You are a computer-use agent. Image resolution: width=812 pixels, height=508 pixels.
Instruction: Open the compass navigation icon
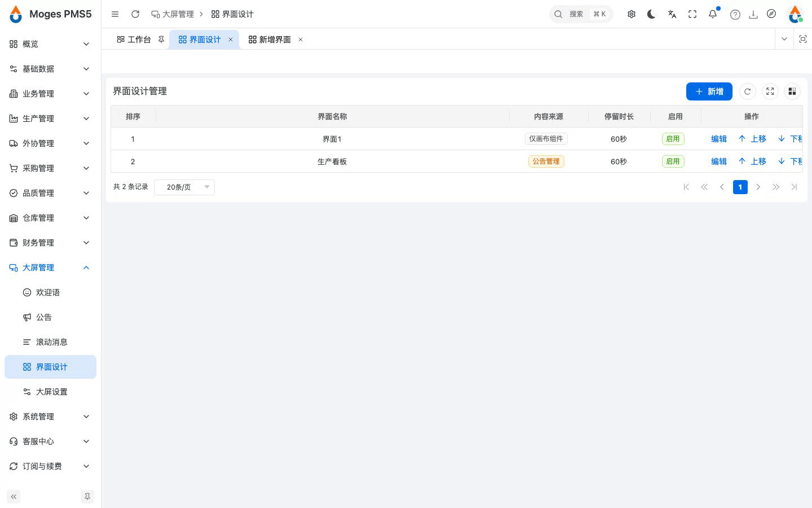pos(771,14)
